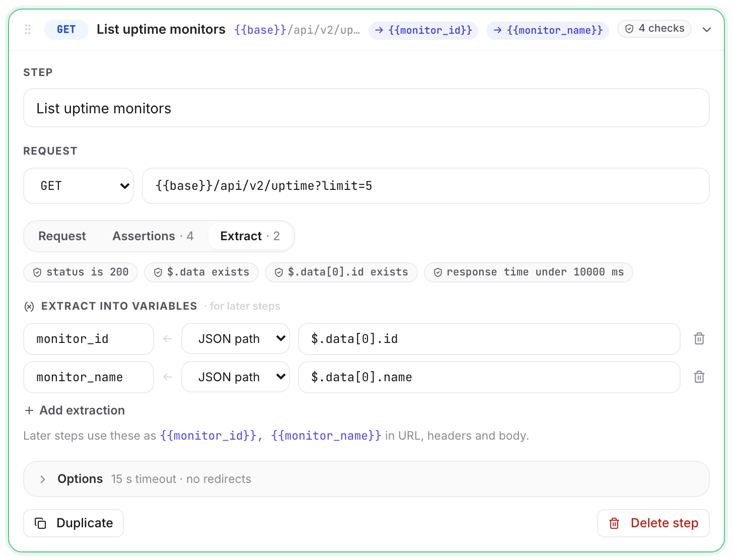Click Add extraction
Image resolution: width=733 pixels, height=560 pixels.
coord(75,410)
